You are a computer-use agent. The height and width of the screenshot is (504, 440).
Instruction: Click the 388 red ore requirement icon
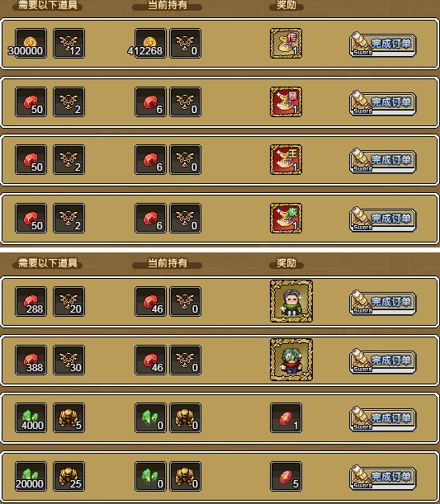click(31, 360)
